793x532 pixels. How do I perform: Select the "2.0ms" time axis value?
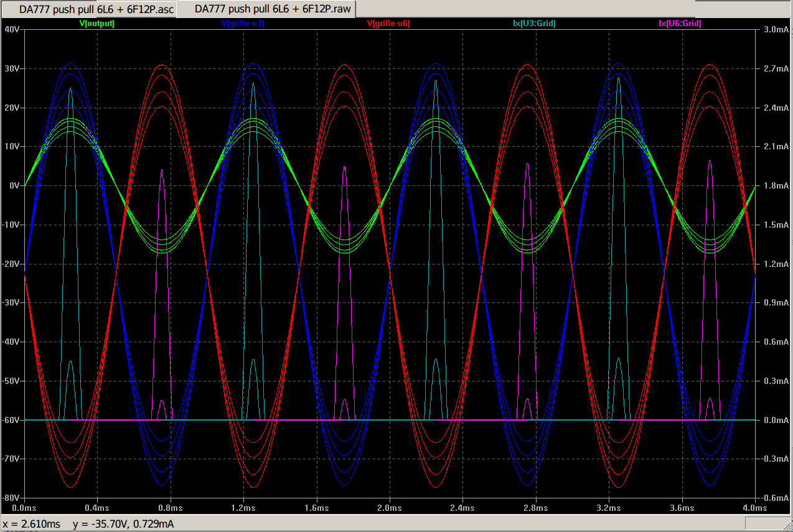[x=390, y=508]
